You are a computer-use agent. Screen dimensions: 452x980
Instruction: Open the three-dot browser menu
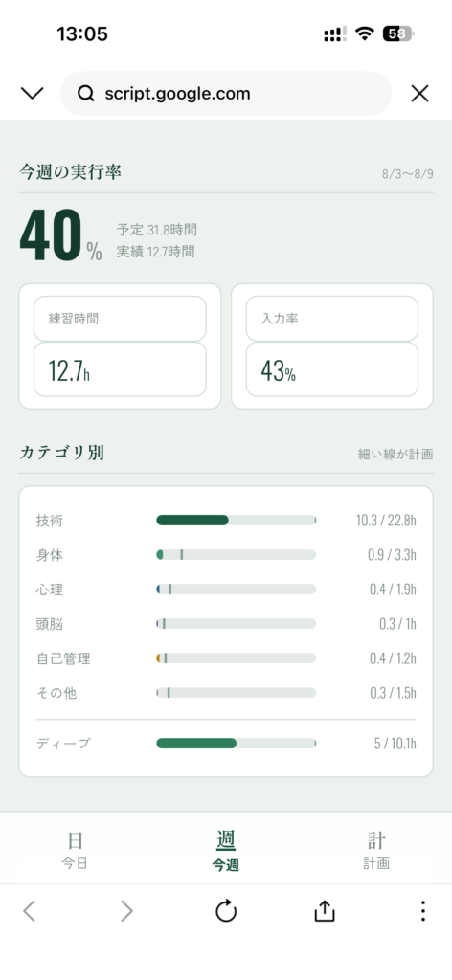(422, 911)
